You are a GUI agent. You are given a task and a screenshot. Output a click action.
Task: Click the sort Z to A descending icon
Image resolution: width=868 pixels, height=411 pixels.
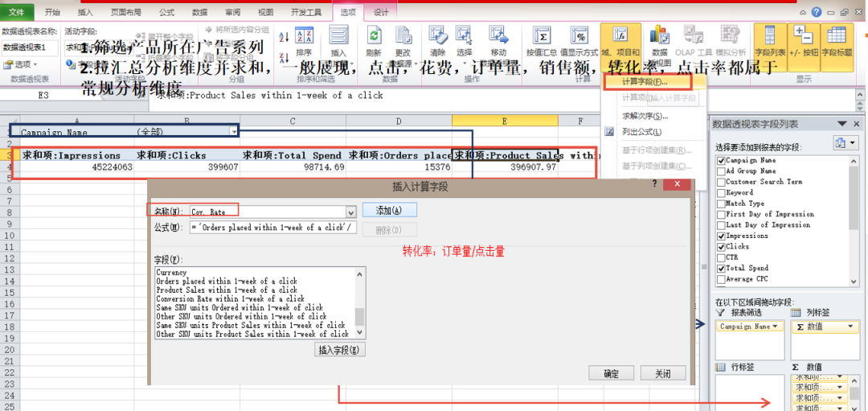tap(285, 57)
